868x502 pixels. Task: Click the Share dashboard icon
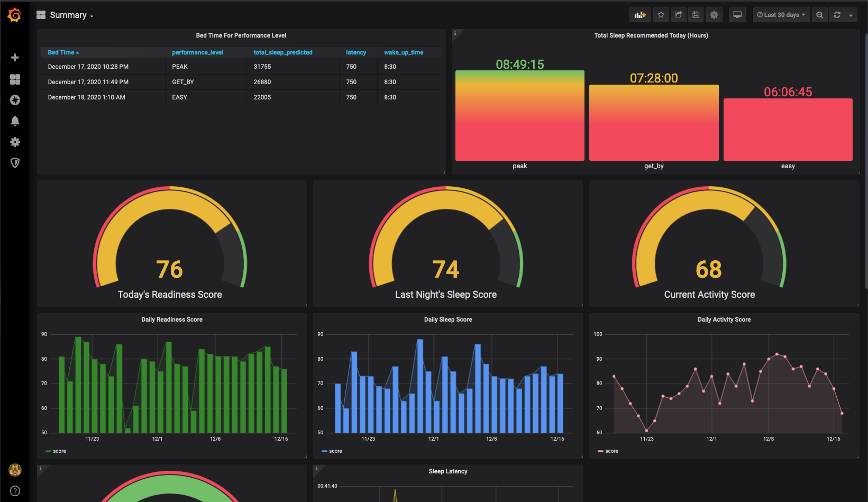[x=678, y=15]
